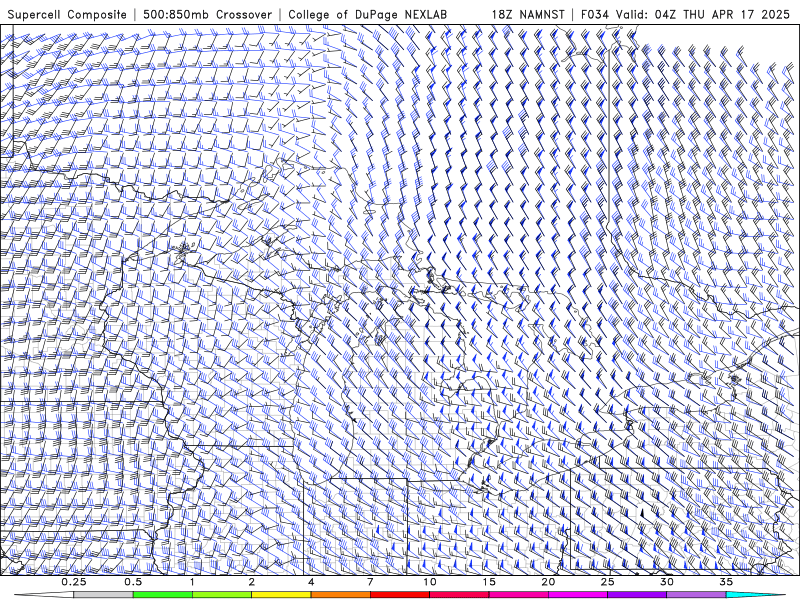The height and width of the screenshot is (600, 800).
Task: Click the orange legend segment between 4 and 7
Action: click(x=340, y=595)
